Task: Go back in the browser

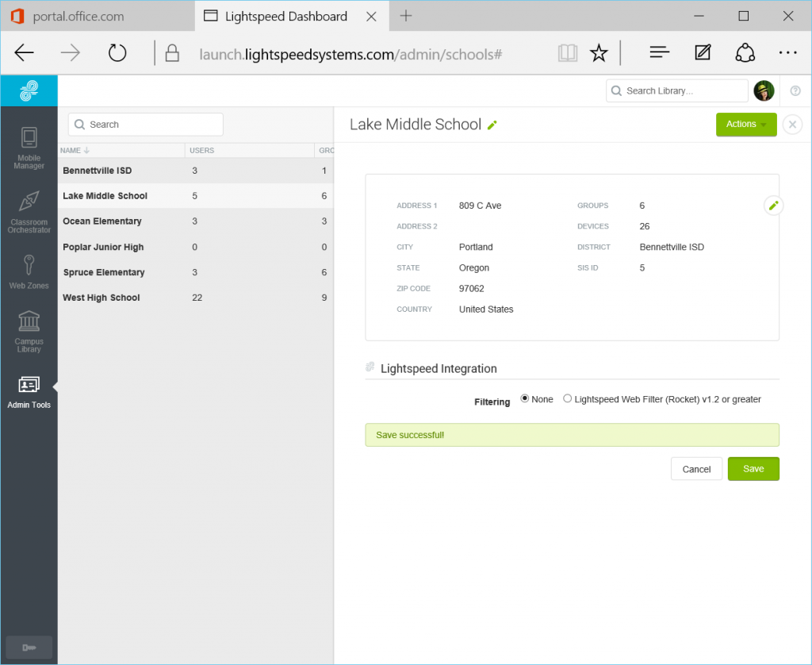Action: 24,53
